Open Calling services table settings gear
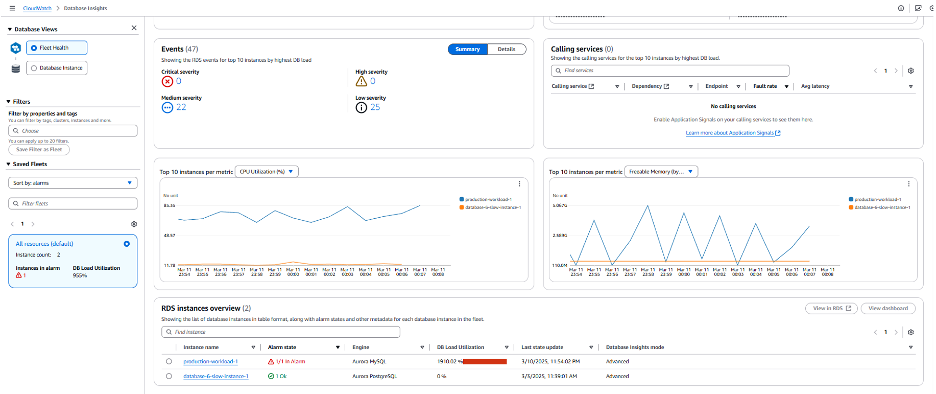This screenshot has height=394, width=936. point(911,70)
